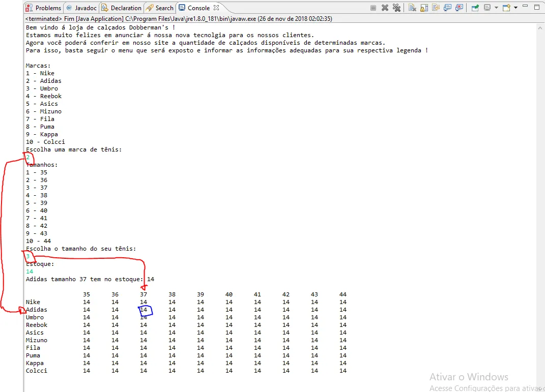
Task: Click the Terminate square button
Action: [x=373, y=8]
